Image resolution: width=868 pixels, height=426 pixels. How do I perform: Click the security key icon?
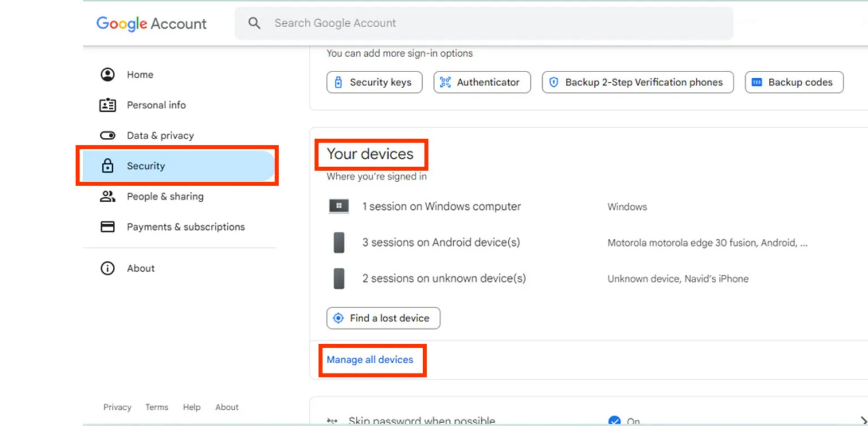[338, 82]
